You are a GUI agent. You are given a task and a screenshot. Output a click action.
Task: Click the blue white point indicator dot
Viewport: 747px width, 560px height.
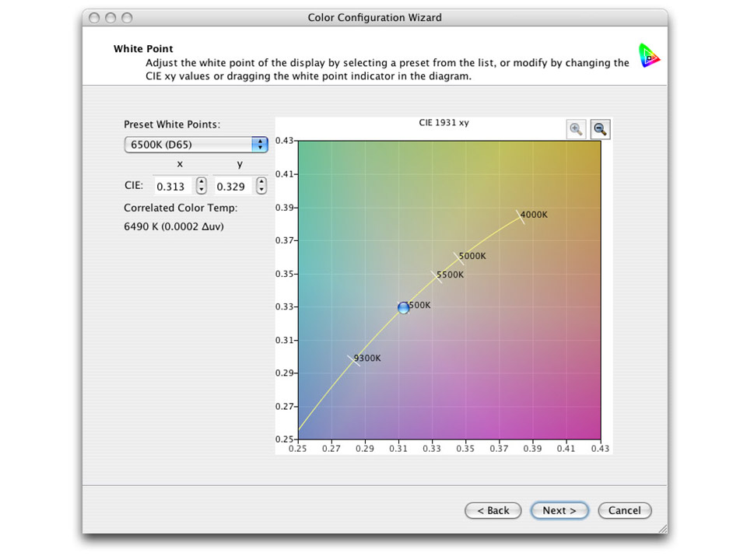403,308
